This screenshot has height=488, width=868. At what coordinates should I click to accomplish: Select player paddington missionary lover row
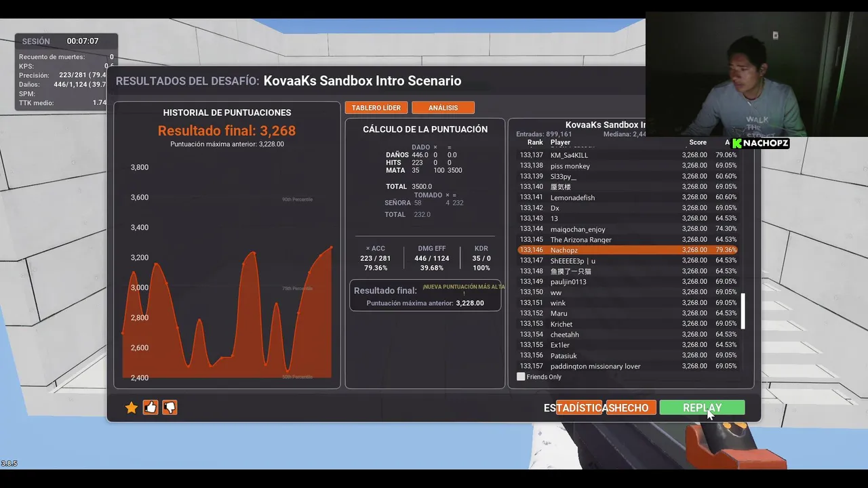627,366
